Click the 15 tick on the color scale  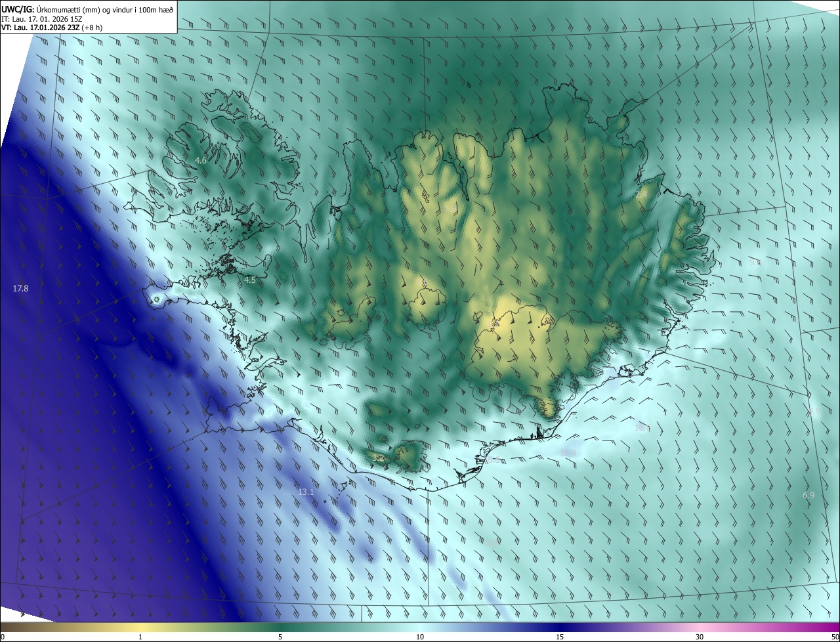(560, 637)
